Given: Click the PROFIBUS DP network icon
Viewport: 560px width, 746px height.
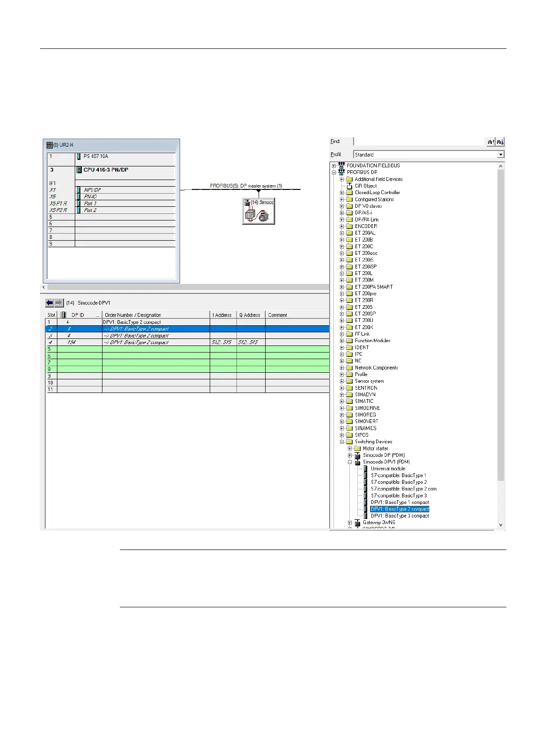Looking at the screenshot, I should (342, 172).
